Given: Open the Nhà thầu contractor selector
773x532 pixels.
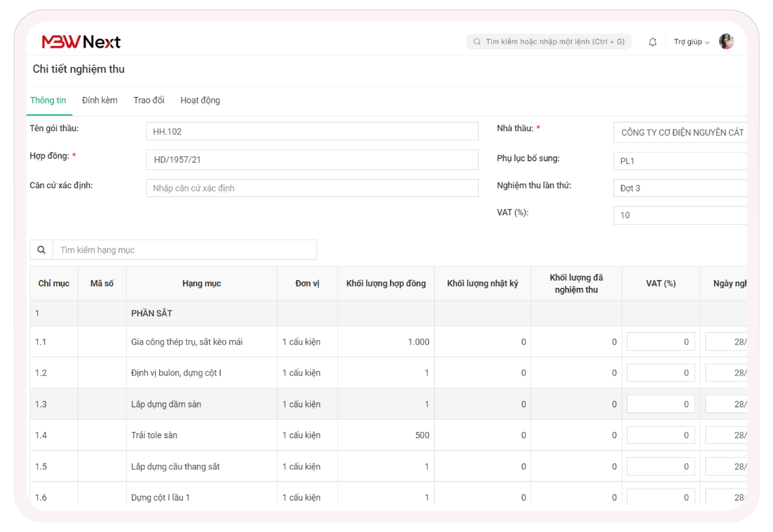Looking at the screenshot, I should tap(680, 133).
